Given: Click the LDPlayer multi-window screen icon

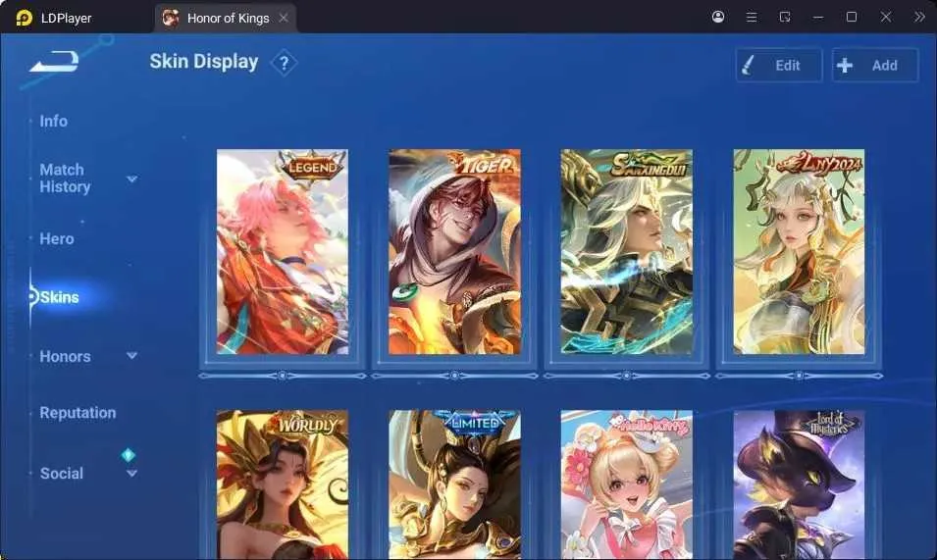Looking at the screenshot, I should [x=785, y=17].
